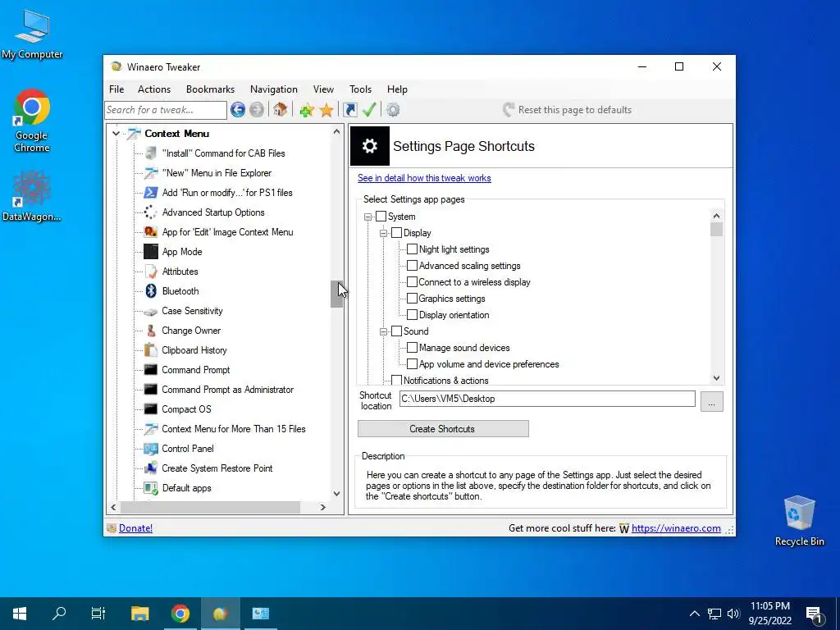This screenshot has width=840, height=630.
Task: Click the Advanced Startup Options spinner icon
Action: (151, 212)
